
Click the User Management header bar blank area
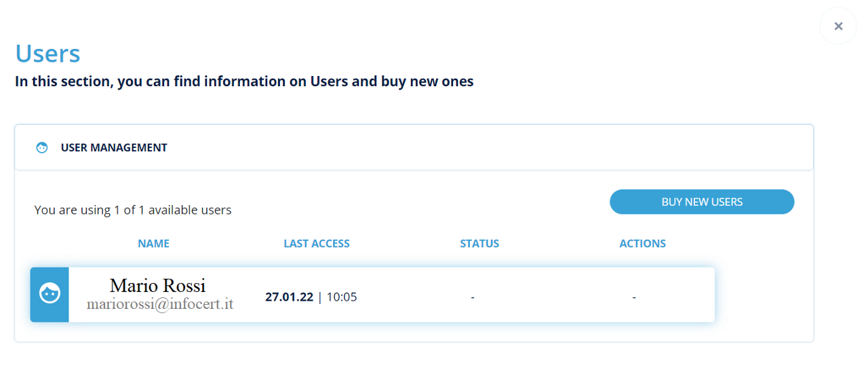pos(475,147)
